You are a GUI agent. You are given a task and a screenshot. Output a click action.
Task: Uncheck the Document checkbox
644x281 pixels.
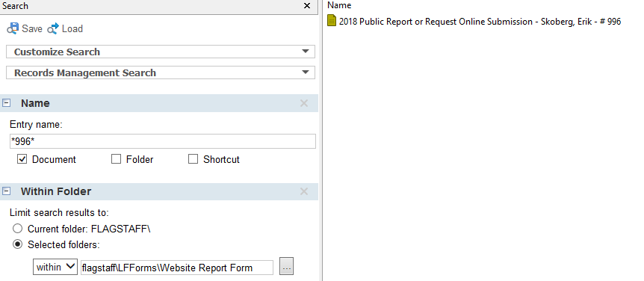[x=22, y=159]
